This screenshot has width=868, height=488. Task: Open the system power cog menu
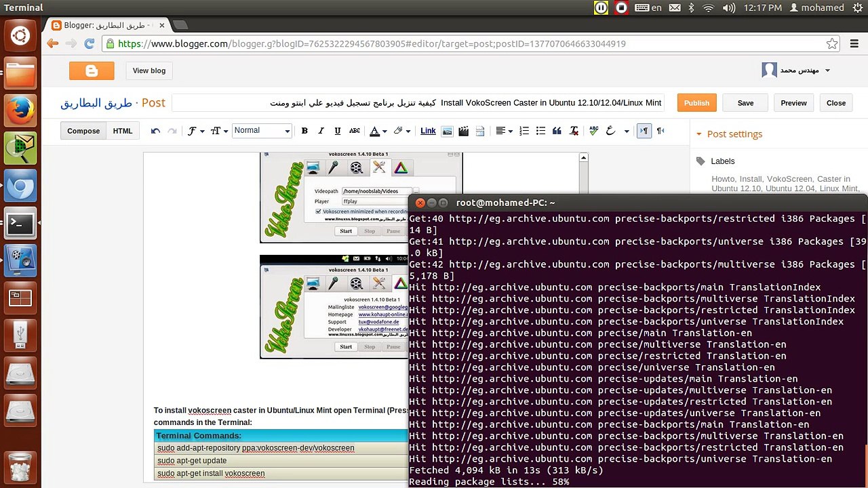[858, 7]
